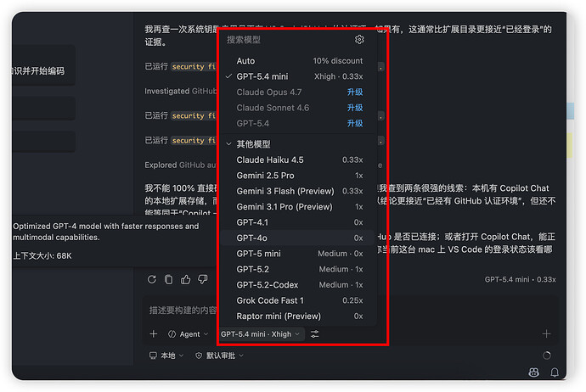Screen dimensions: 586x392
Task: Select Grok Code Fast 1 model
Action: pyautogui.click(x=298, y=300)
